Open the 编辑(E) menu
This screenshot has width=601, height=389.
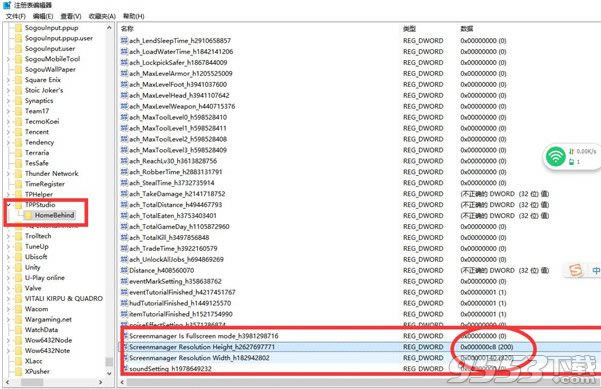click(x=43, y=16)
